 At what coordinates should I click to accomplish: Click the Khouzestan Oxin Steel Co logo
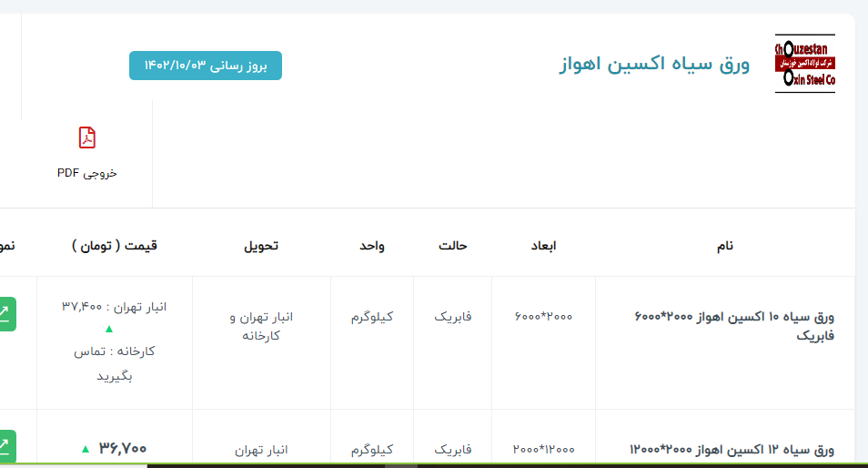tap(804, 64)
